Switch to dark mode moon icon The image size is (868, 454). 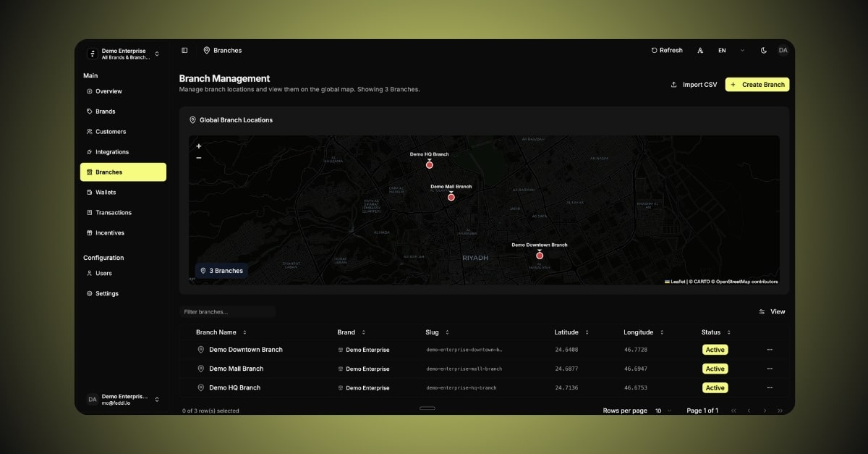[764, 51]
